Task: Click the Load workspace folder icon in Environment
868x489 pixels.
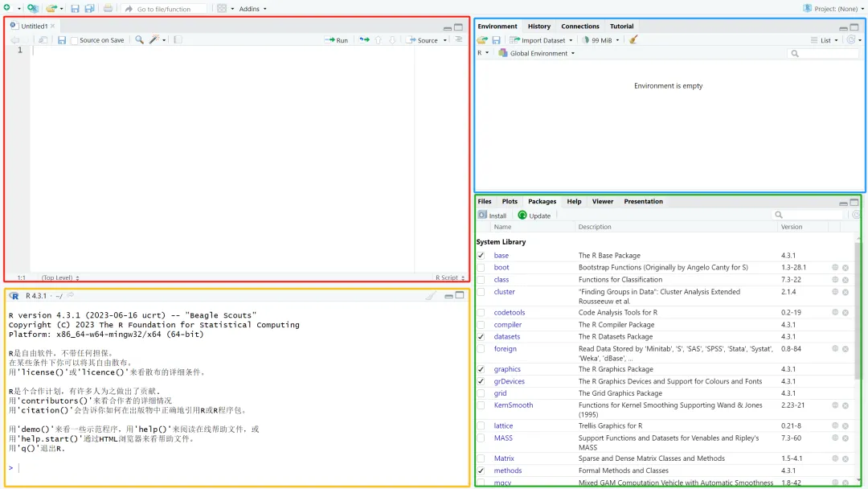Action: [x=482, y=40]
